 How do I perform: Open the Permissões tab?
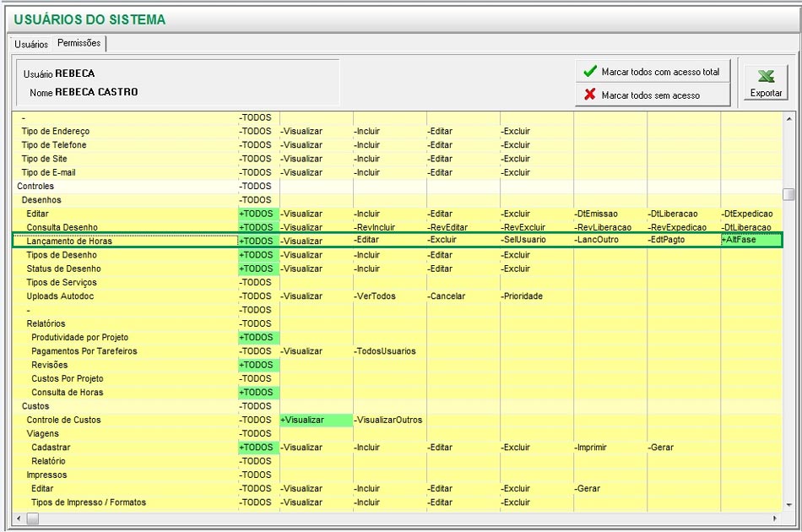[x=79, y=43]
